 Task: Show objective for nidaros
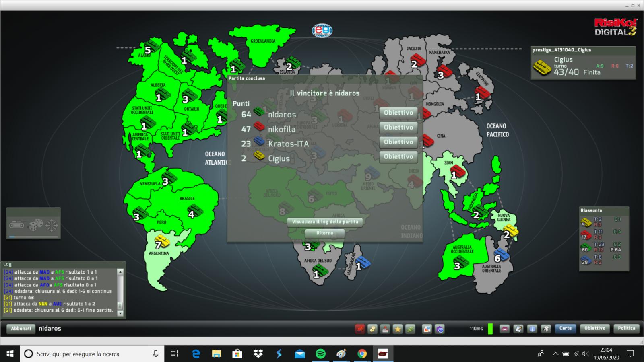click(398, 113)
